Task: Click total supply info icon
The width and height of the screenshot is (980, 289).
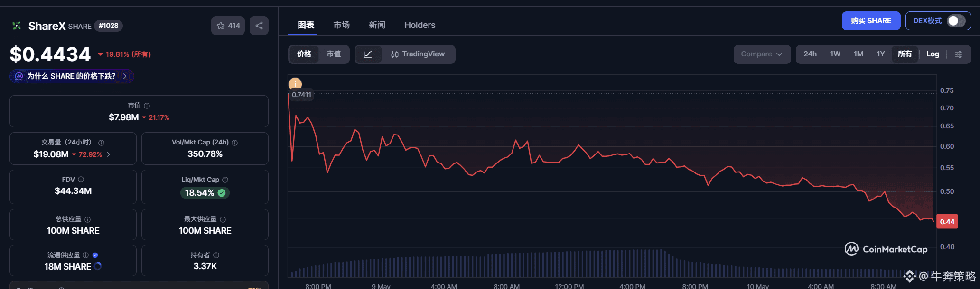Action: tap(88, 219)
